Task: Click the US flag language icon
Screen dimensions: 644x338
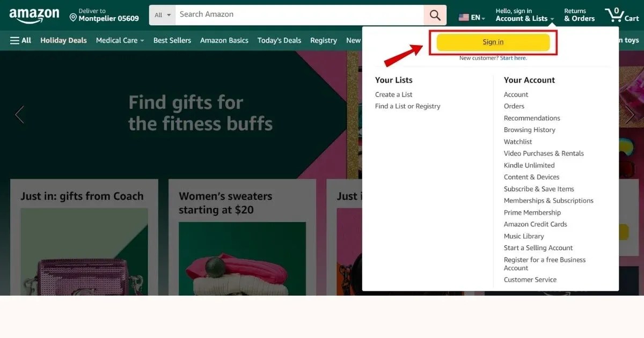Action: click(x=463, y=17)
